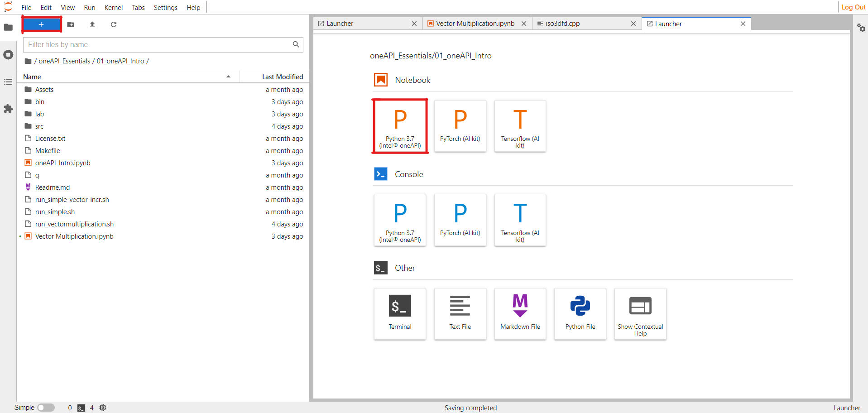868x413 pixels.
Task: Launch Tensorflow (AI kit) notebook
Action: coord(520,126)
